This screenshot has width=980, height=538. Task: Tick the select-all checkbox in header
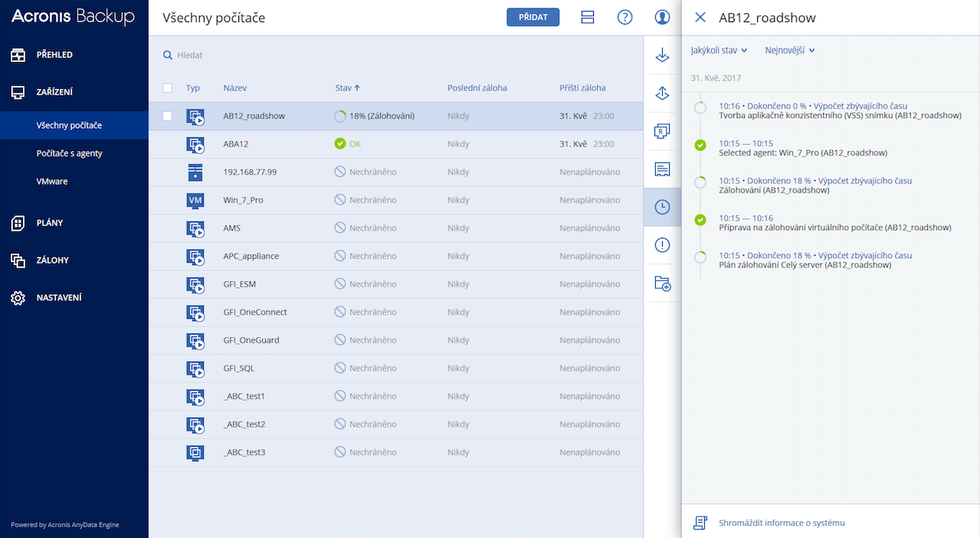pyautogui.click(x=168, y=88)
